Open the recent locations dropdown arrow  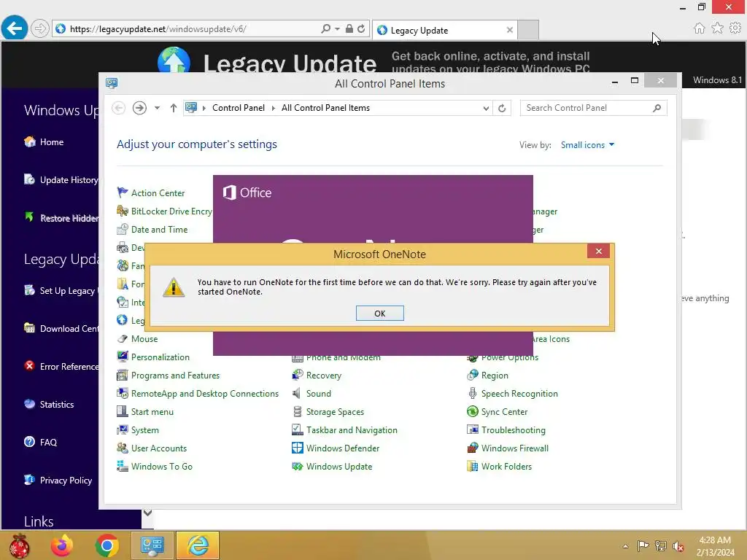click(157, 108)
